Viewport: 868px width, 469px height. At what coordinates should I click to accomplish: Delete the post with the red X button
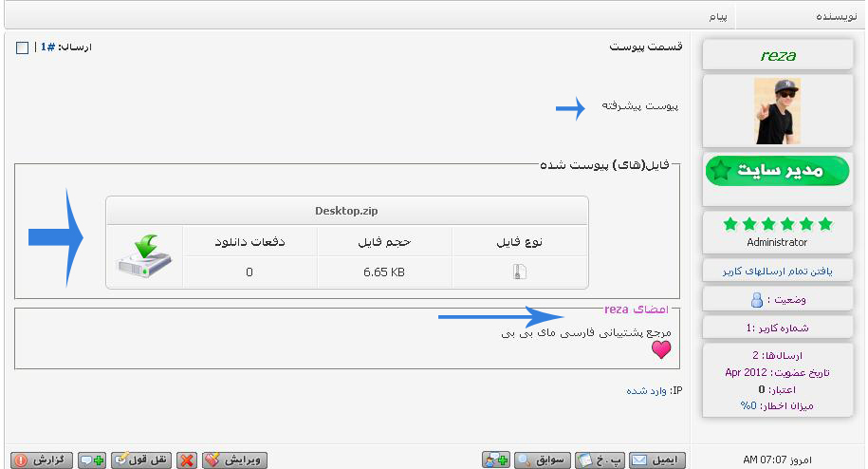pyautogui.click(x=187, y=460)
